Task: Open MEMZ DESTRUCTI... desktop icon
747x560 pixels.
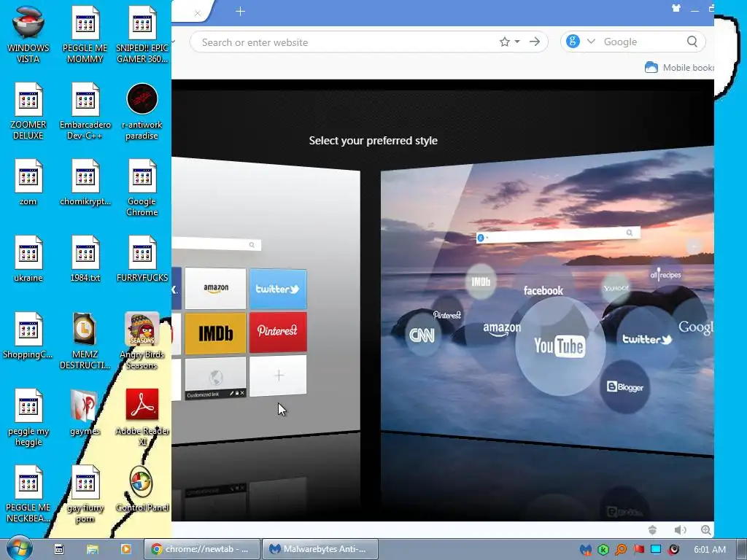Action: (85, 341)
